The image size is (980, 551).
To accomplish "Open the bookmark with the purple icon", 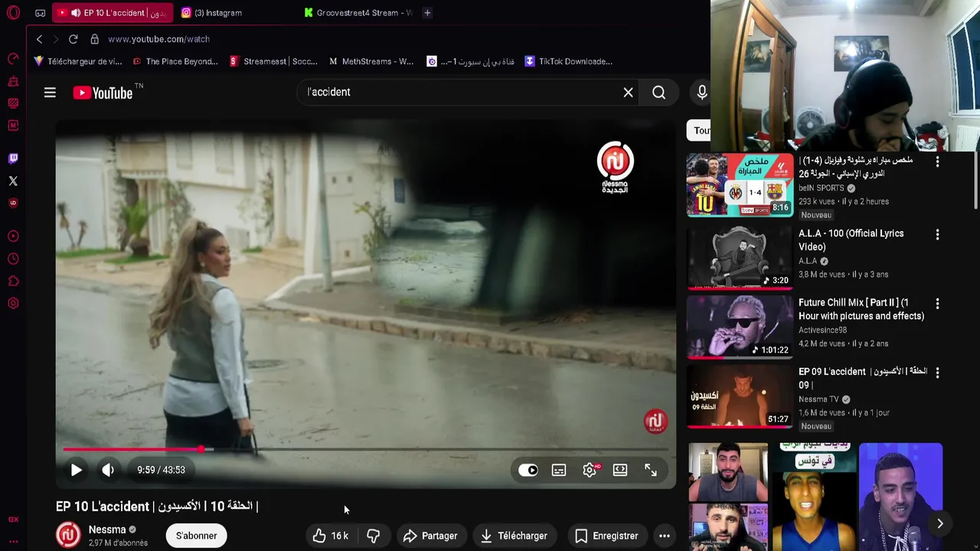I will pos(470,61).
